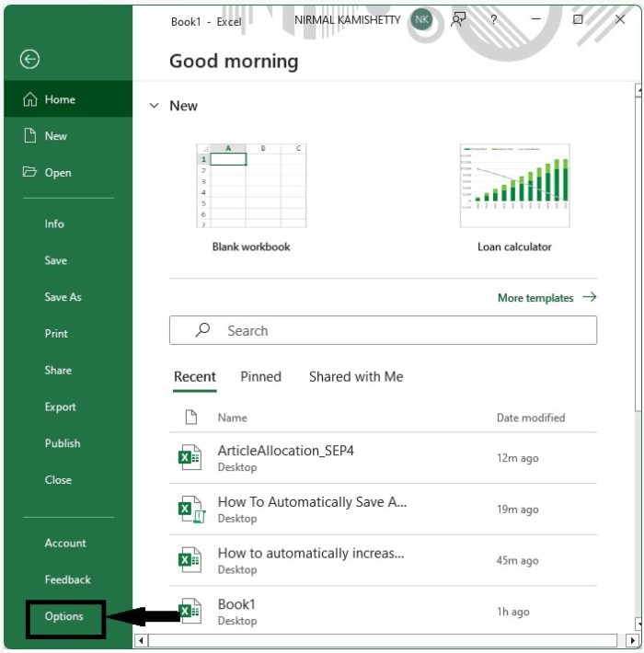Viewport: 644px width, 653px height.
Task: Open the New page in the sidebar
Action: 68,136
